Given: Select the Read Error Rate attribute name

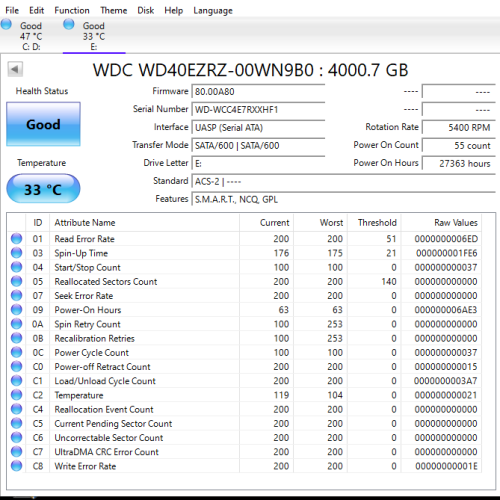Looking at the screenshot, I should tap(84, 239).
